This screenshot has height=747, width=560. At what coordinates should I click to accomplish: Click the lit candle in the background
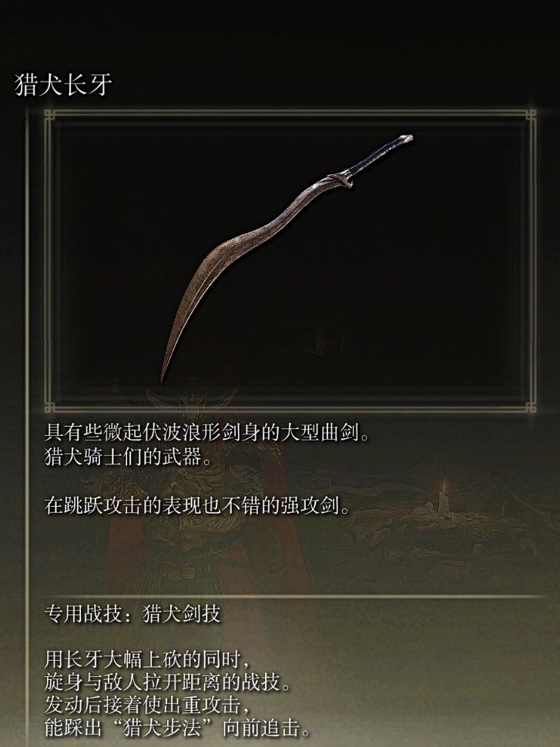pyautogui.click(x=444, y=497)
